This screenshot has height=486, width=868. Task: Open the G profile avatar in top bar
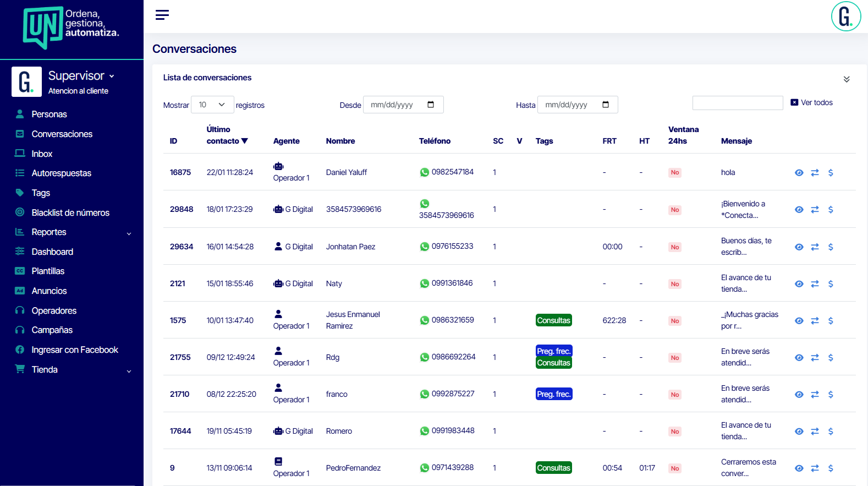click(x=845, y=17)
